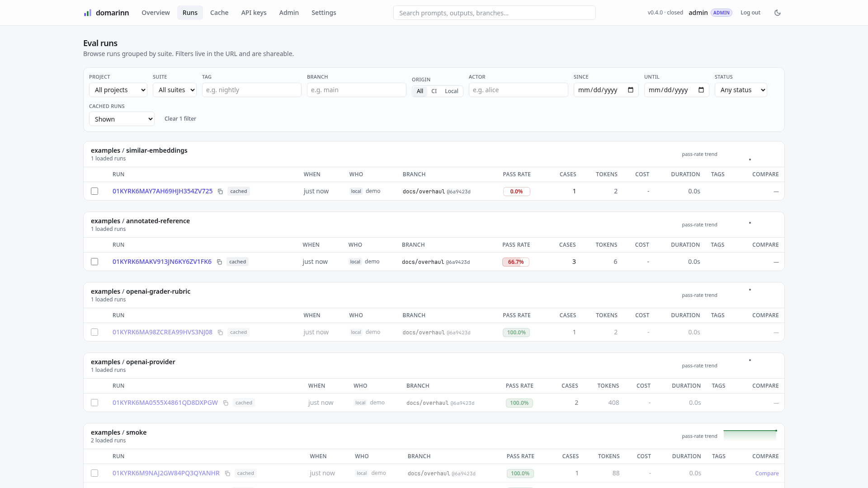Copy run ID 01KYRK6MAY7AH69HJH354ZV725
This screenshot has height=488, width=868.
coord(220,192)
